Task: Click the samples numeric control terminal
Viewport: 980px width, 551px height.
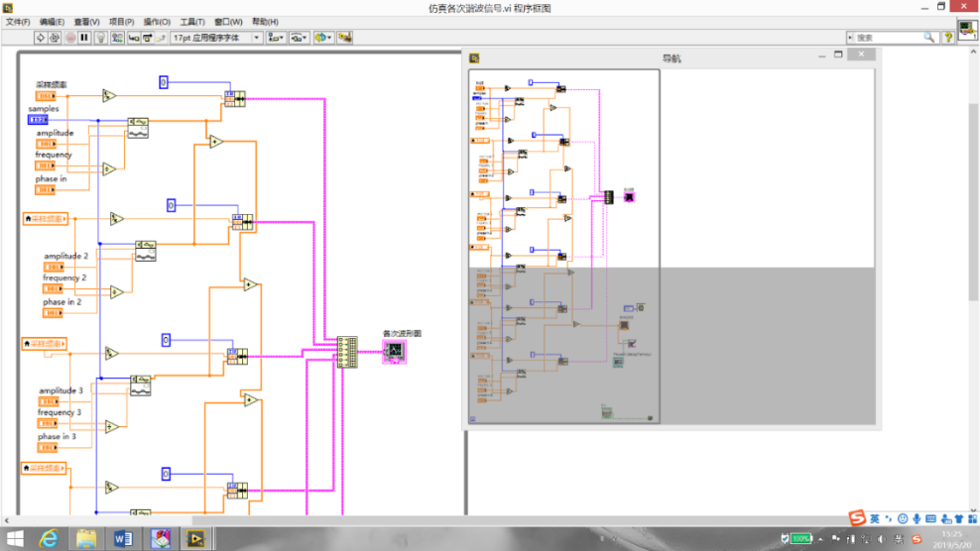Action: click(44, 120)
